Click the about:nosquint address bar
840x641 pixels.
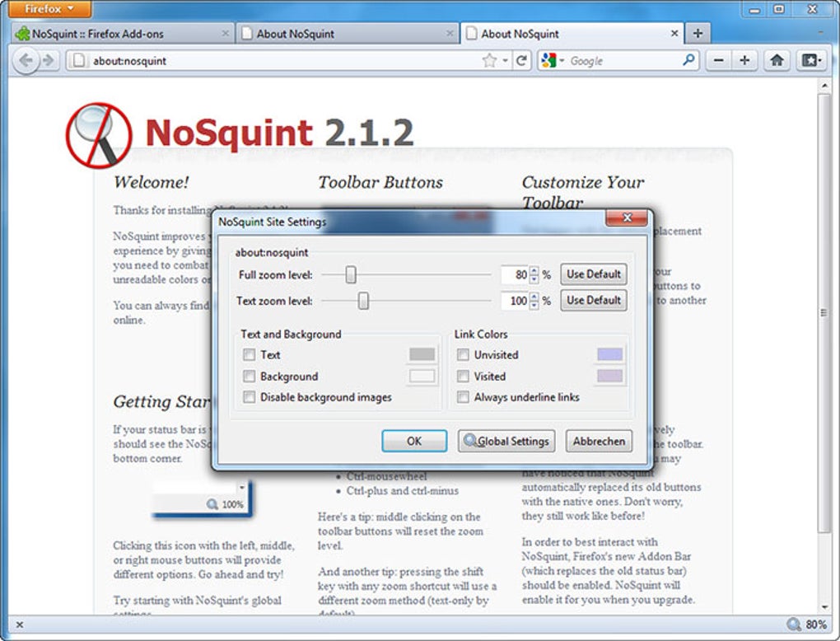tap(278, 61)
